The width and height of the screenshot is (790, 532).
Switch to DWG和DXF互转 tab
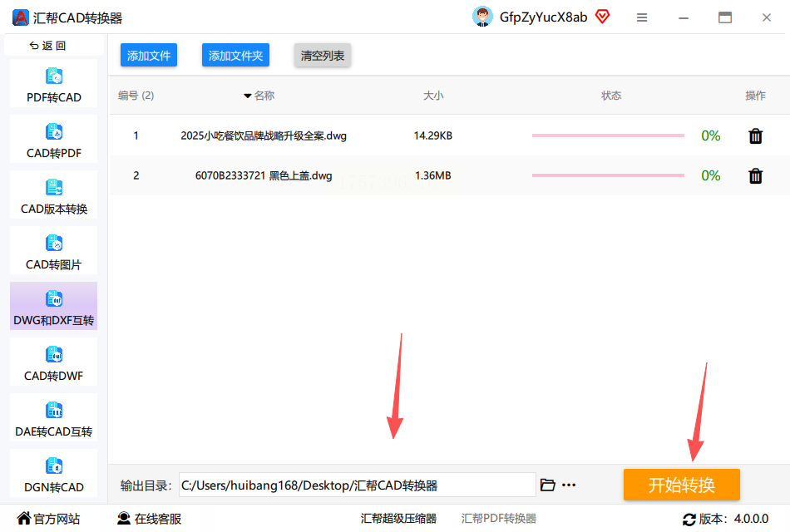pyautogui.click(x=54, y=306)
